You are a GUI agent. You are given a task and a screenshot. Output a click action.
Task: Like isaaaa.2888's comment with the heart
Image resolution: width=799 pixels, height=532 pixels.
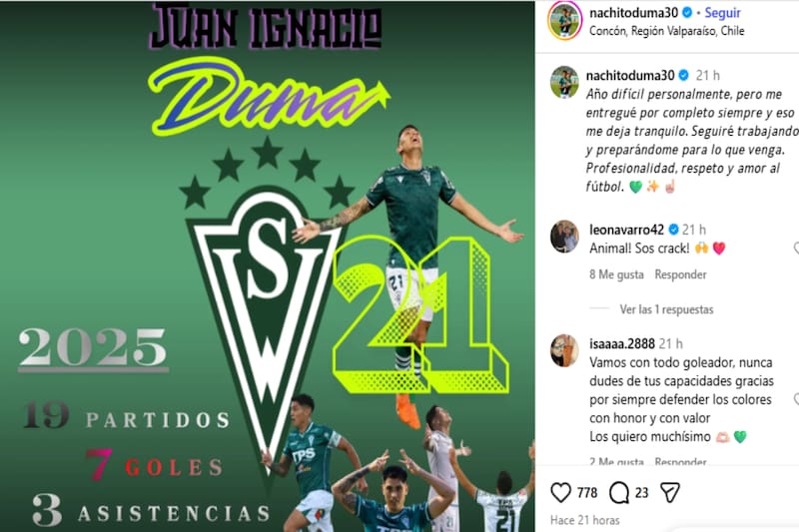796,399
